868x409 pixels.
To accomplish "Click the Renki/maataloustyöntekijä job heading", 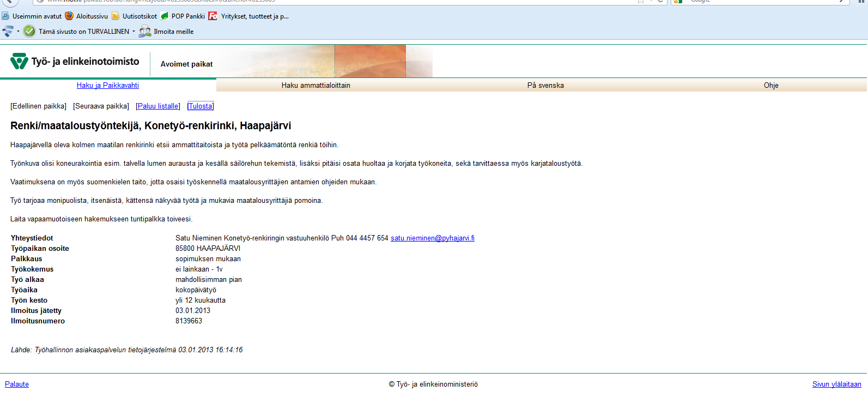I will [151, 126].
